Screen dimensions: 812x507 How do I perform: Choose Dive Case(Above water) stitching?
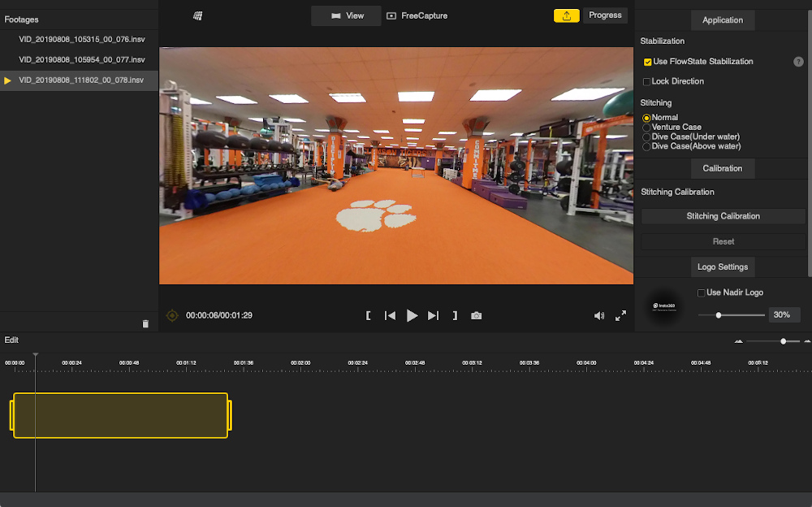pyautogui.click(x=646, y=147)
